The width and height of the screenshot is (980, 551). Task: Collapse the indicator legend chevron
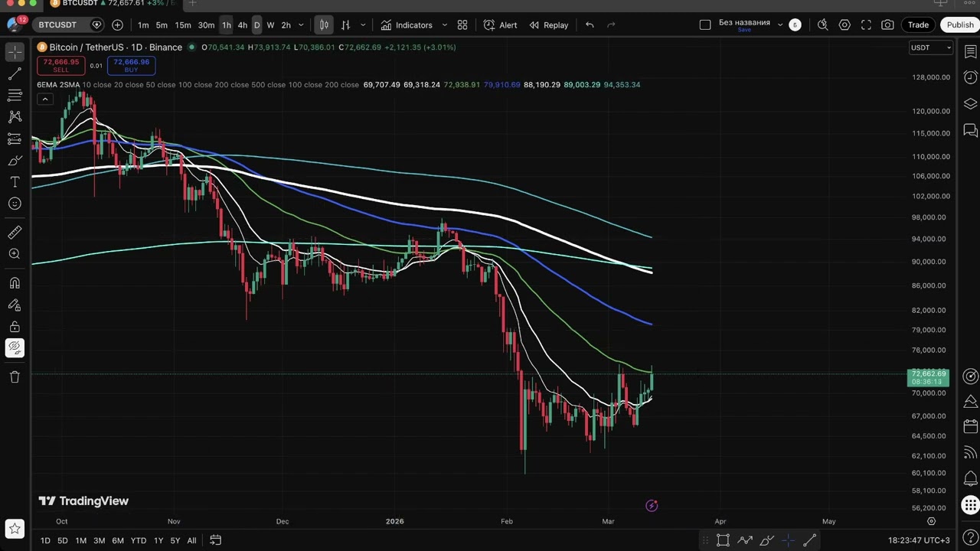coord(45,99)
